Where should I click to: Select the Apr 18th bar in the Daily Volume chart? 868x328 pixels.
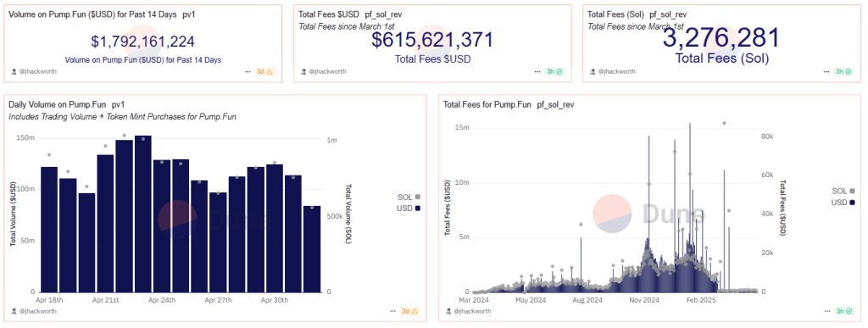(49, 229)
